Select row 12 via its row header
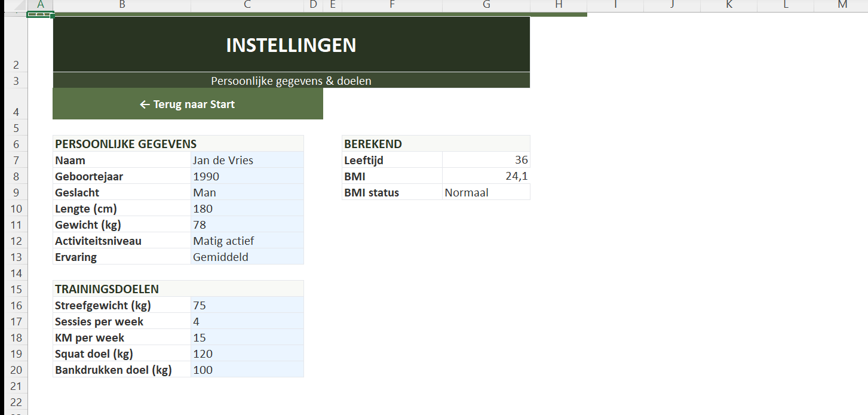868x415 pixels. point(16,241)
